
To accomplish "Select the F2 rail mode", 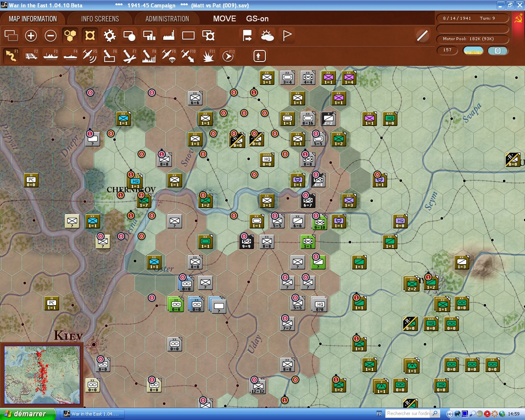I will click(x=31, y=56).
